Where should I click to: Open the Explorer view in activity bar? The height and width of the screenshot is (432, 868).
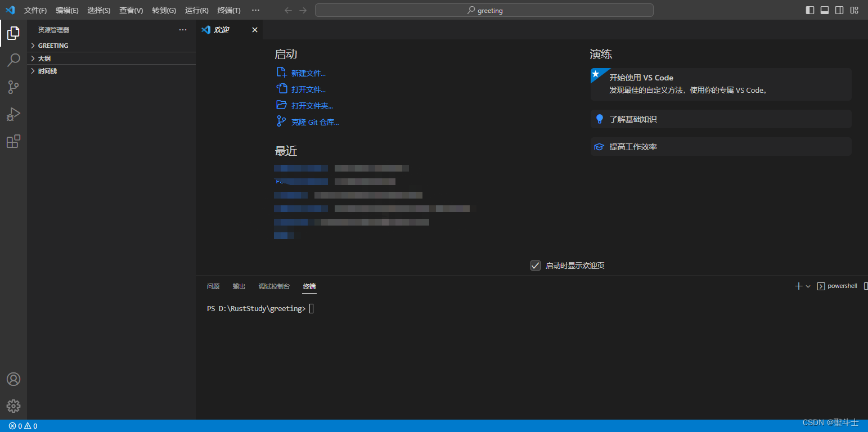(14, 33)
